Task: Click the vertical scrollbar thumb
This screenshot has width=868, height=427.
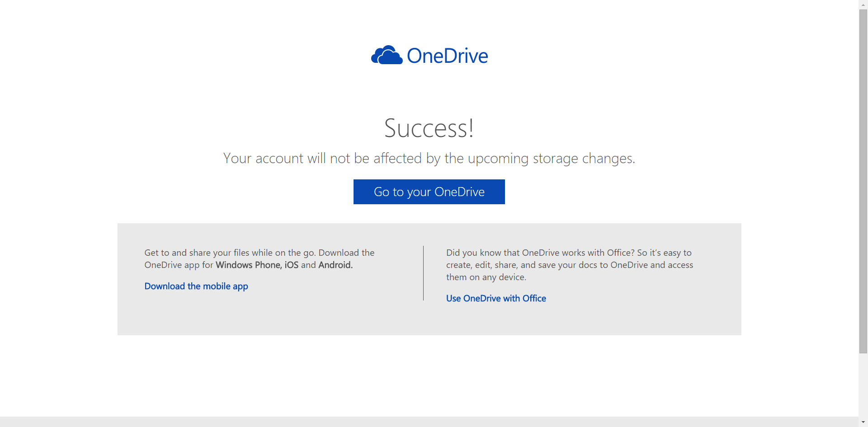Action: 863,181
